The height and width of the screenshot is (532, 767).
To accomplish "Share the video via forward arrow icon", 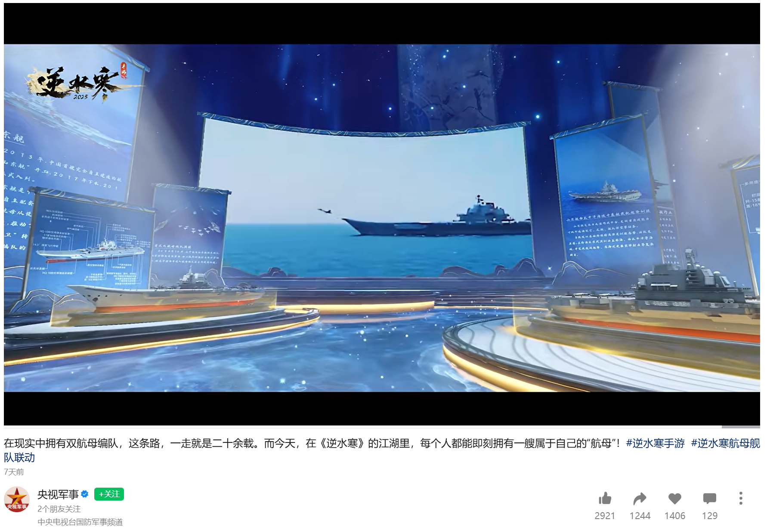I will coord(640,498).
